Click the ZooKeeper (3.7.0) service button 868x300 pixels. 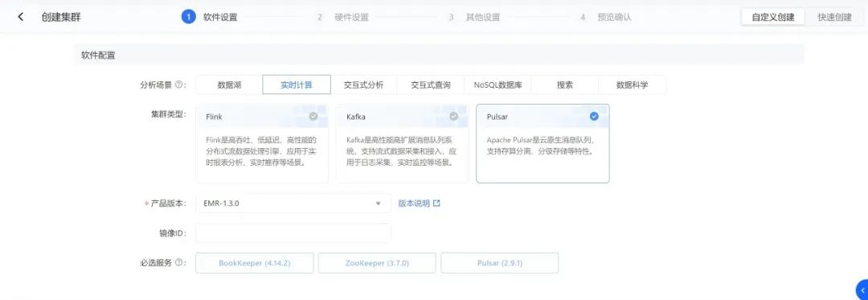(377, 263)
